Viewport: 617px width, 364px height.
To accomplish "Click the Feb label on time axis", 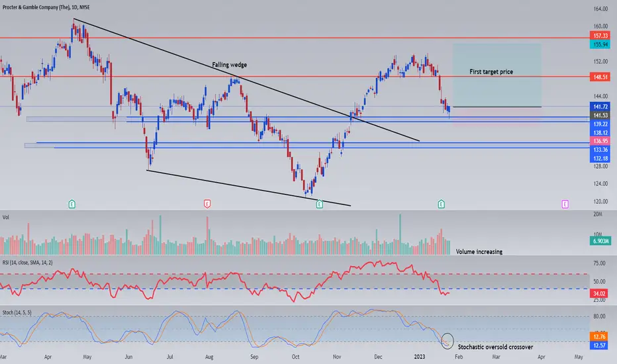I will (x=459, y=357).
